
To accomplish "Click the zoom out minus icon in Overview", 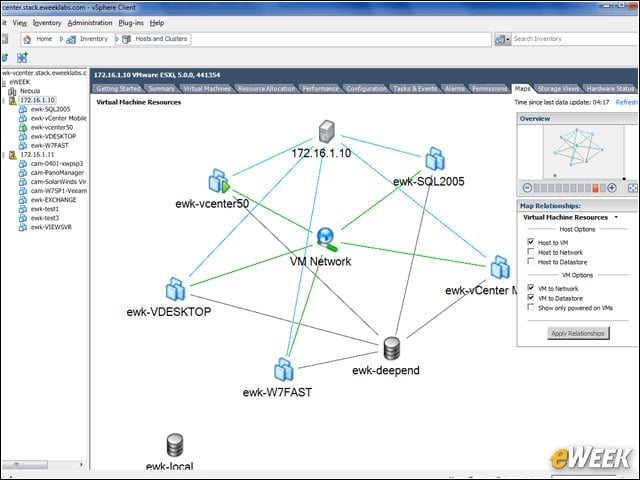I will (x=527, y=188).
